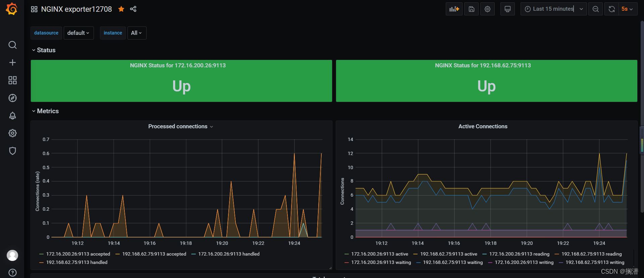Save the dashboard with the disk icon

471,9
